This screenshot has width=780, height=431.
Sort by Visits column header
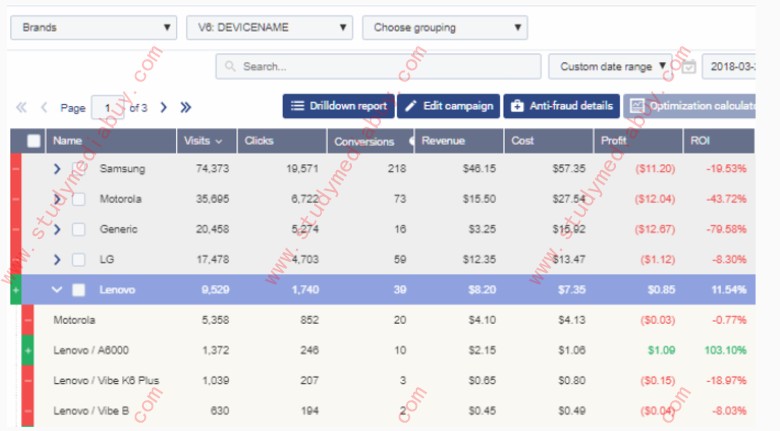pos(207,141)
